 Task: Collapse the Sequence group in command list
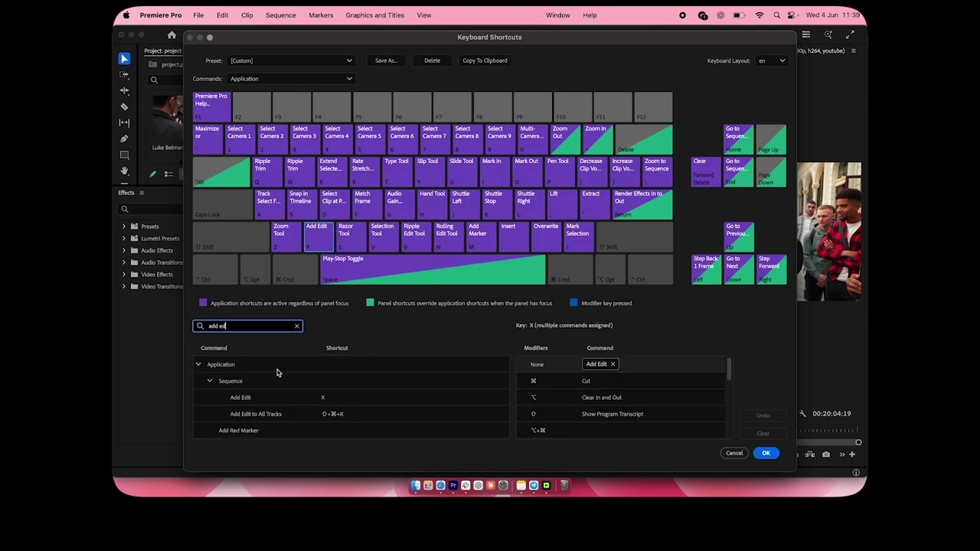coord(210,381)
